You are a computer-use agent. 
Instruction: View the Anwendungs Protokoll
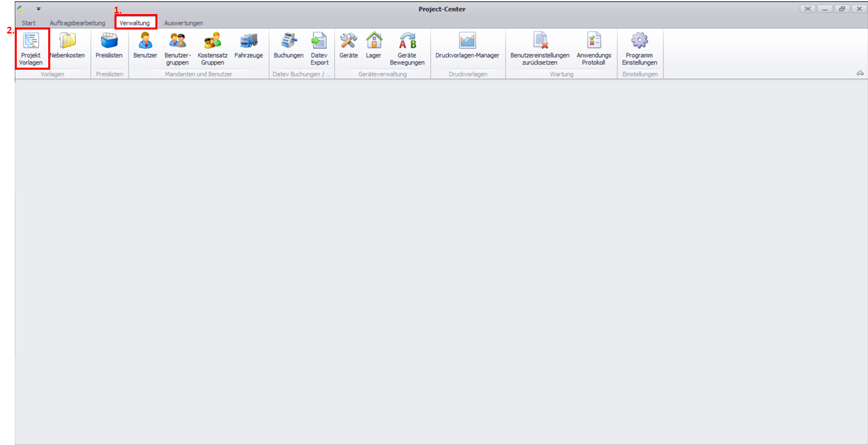pos(594,42)
